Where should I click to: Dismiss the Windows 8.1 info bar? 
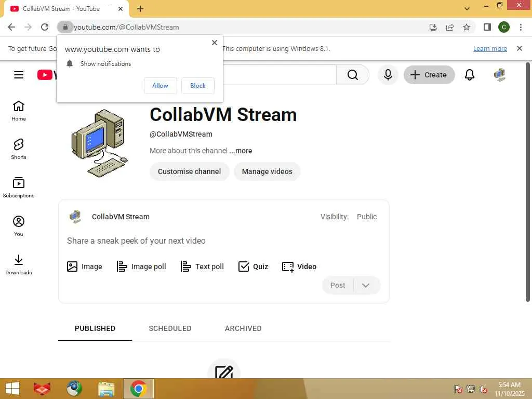tap(520, 48)
